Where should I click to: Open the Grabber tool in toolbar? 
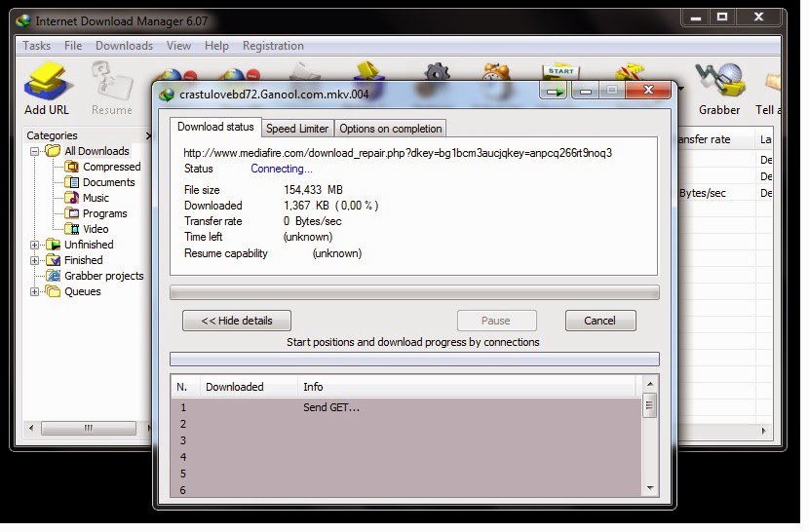tap(719, 90)
